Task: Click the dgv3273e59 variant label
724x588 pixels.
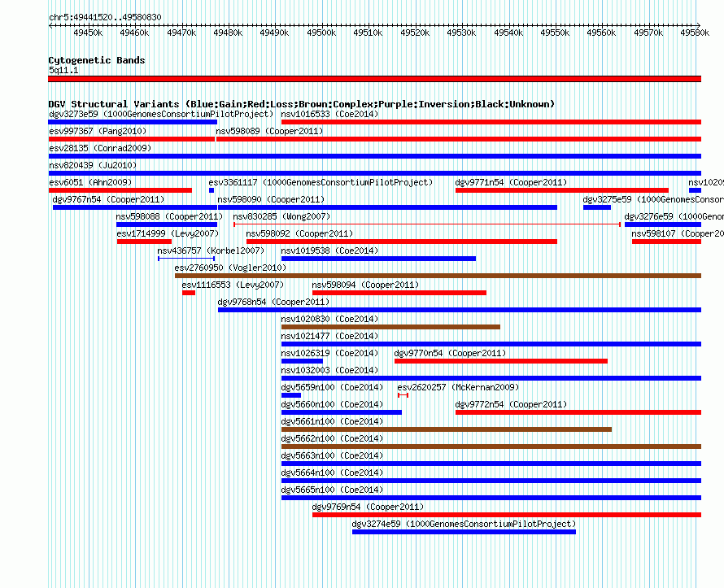Action: (x=161, y=114)
